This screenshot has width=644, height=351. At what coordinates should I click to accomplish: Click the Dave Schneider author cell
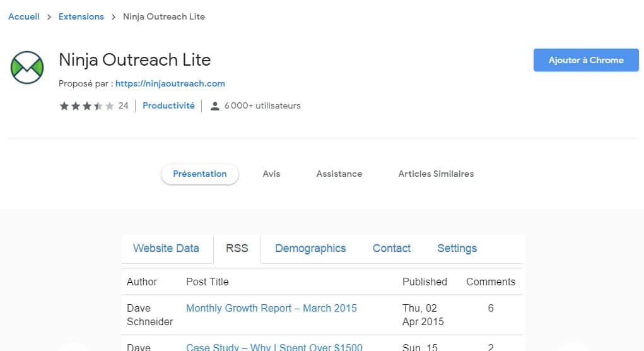point(150,315)
